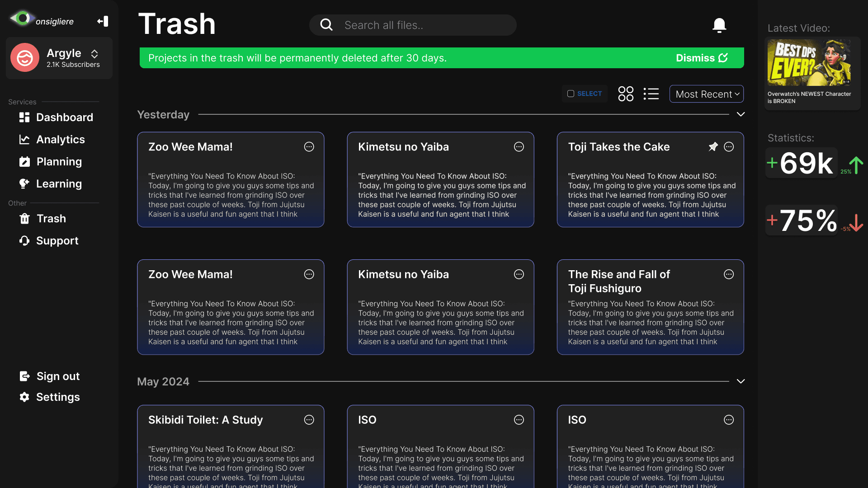Go to Analytics in sidebar
This screenshot has width=868, height=488.
60,140
